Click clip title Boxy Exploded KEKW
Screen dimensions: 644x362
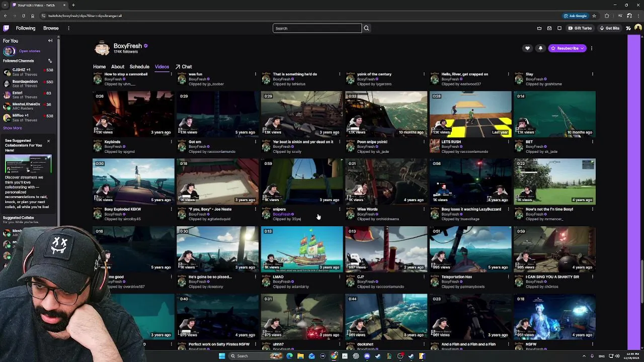pyautogui.click(x=123, y=209)
